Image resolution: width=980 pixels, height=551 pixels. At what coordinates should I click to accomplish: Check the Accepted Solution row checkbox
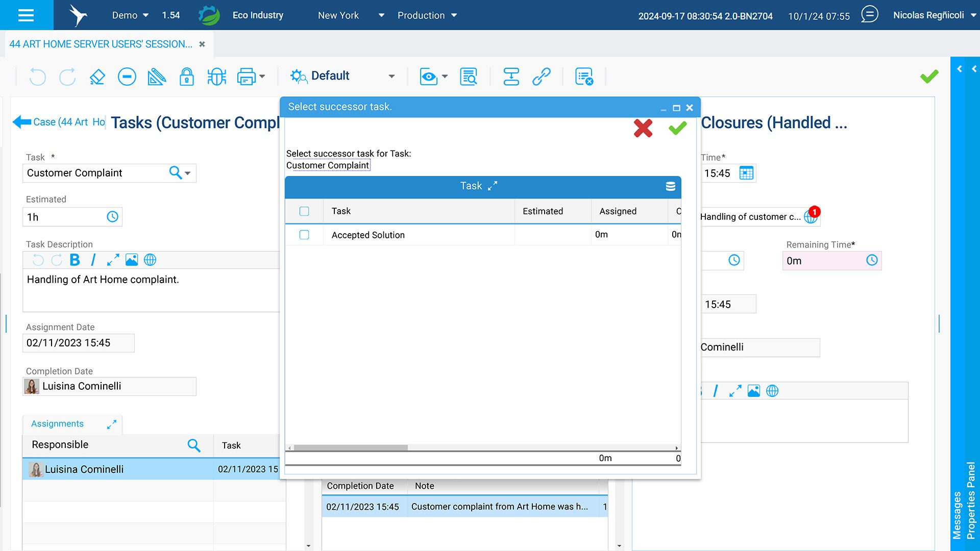click(304, 235)
